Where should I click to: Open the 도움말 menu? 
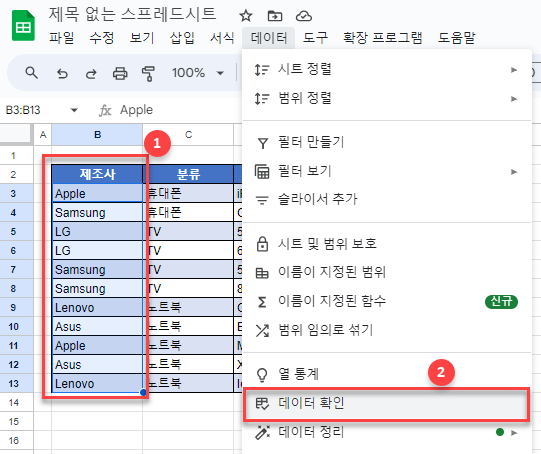456,38
